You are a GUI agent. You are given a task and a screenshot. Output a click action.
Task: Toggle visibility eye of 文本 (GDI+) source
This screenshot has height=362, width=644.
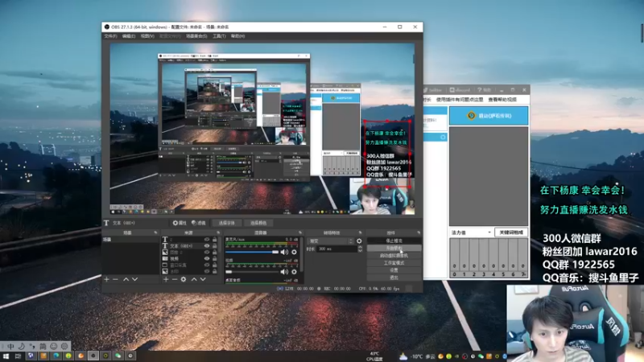(207, 246)
